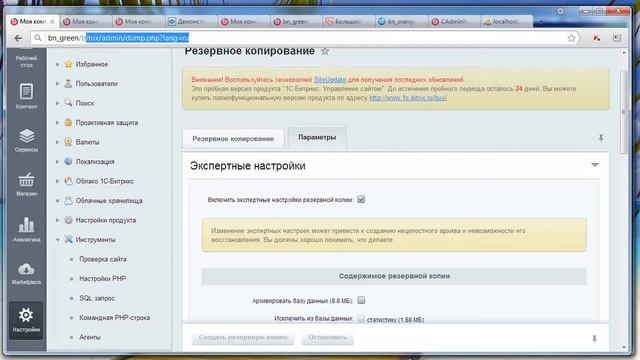The image size is (640, 360).
Task: Click the Остановить button
Action: pyautogui.click(x=327, y=338)
